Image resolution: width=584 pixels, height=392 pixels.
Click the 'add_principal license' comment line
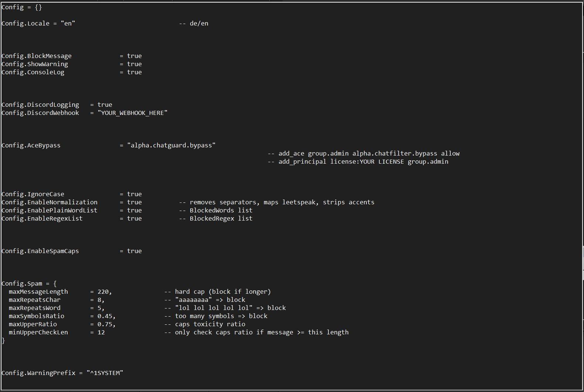(x=358, y=161)
